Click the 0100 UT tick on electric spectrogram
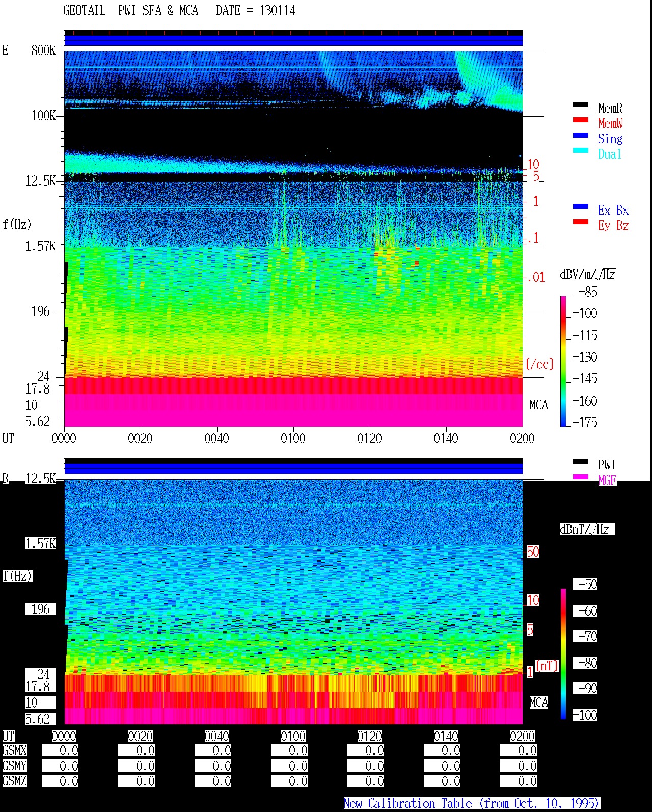The height and width of the screenshot is (812, 652). click(293, 438)
